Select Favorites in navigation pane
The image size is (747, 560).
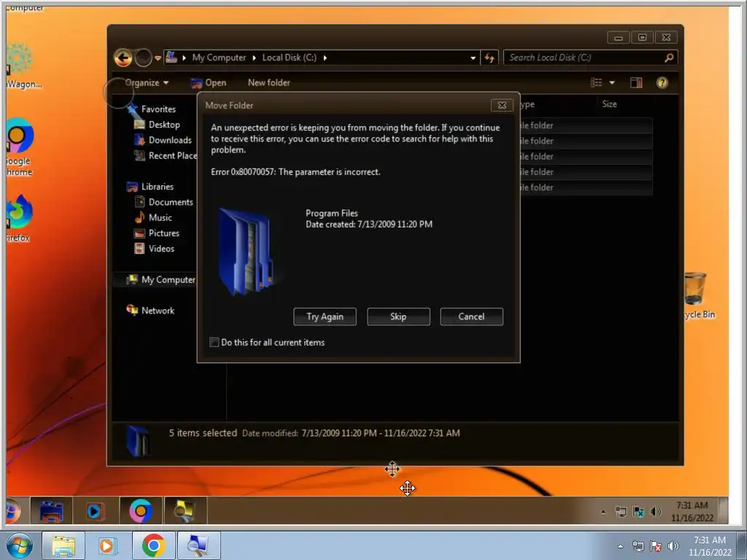click(158, 109)
